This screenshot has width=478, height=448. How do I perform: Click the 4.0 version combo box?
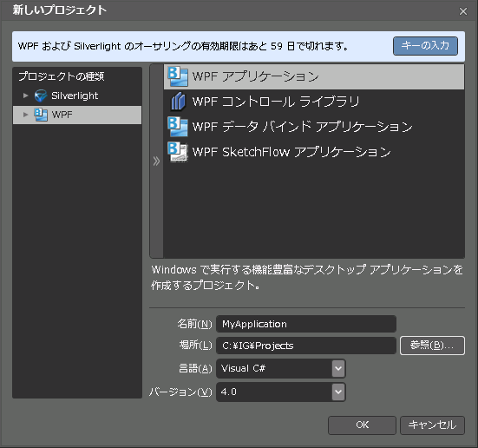coord(281,392)
